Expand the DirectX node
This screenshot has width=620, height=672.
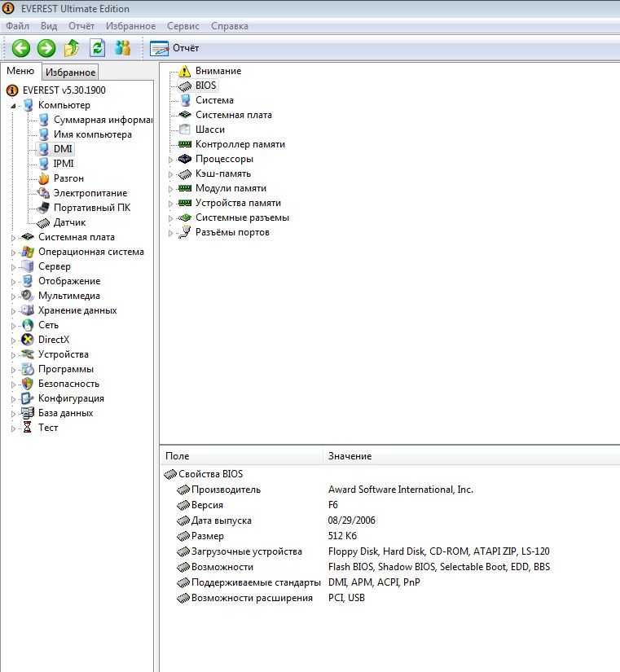[x=13, y=340]
